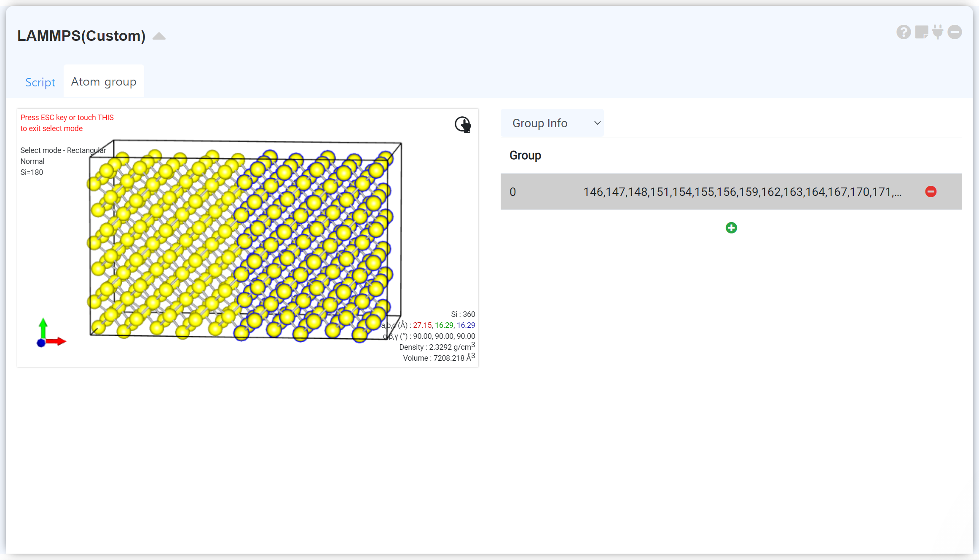Remove module using gray minus icon
Screen dimensions: 979x560
pos(955,32)
